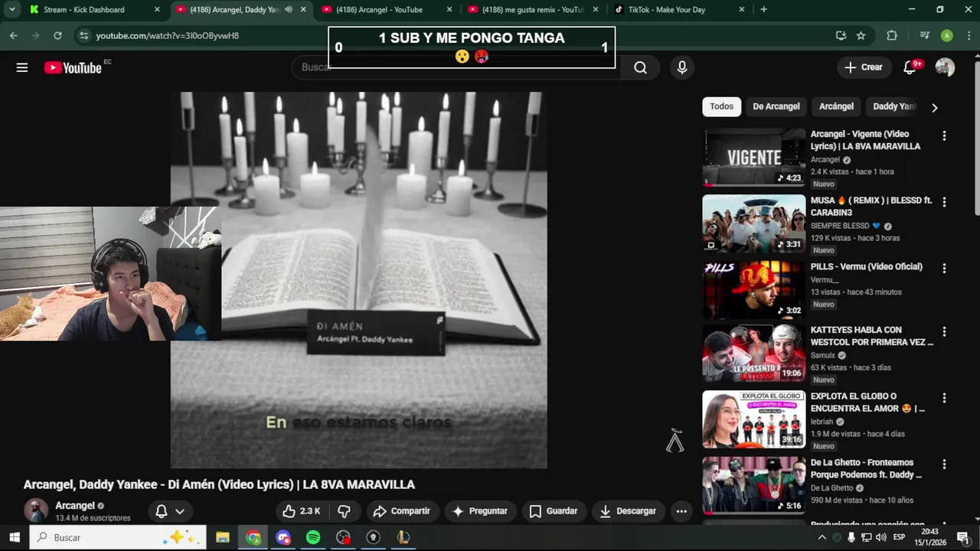
Task: Open Chrome extensions puzzle icon
Action: coord(892,35)
